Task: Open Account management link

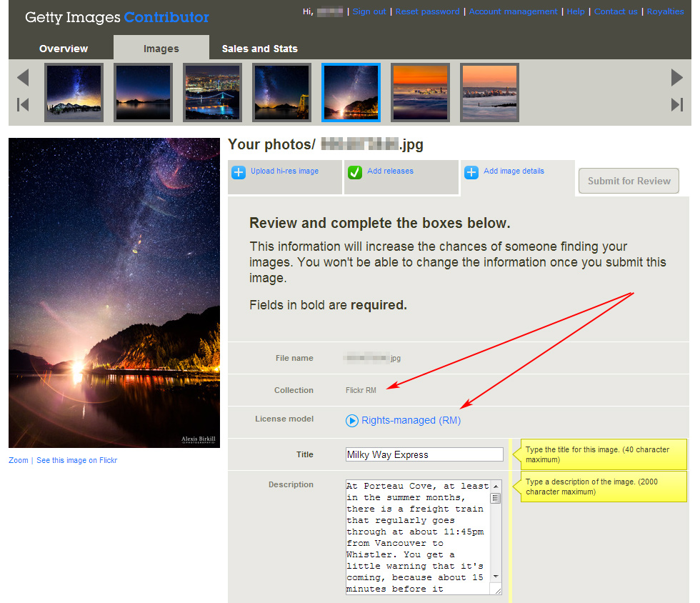Action: point(513,11)
